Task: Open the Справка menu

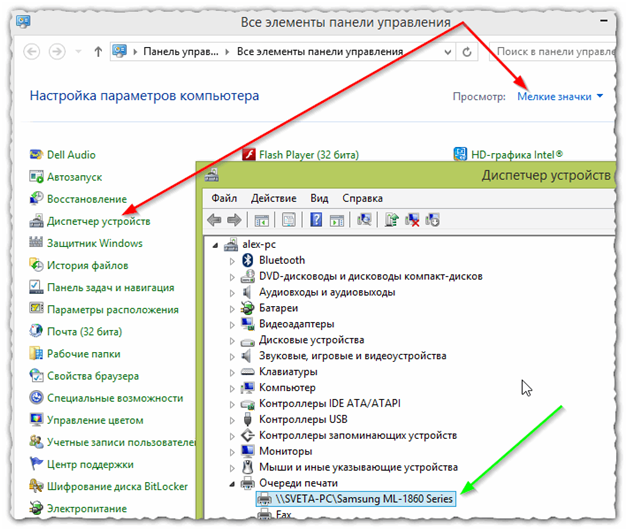Action: coord(362,198)
